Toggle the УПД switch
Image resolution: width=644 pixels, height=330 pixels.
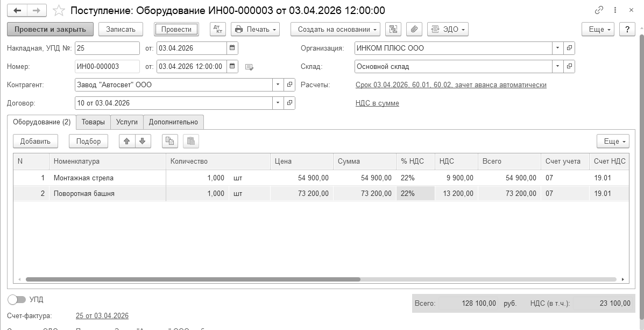point(17,300)
